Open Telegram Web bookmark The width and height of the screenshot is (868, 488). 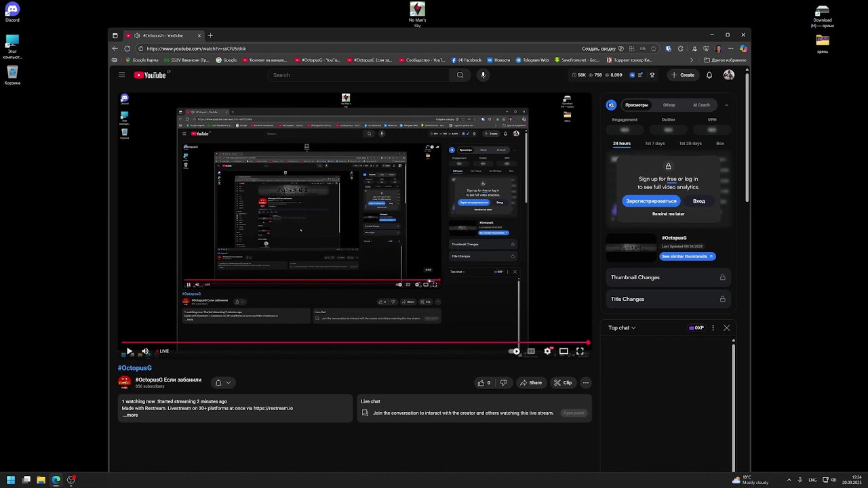point(532,60)
